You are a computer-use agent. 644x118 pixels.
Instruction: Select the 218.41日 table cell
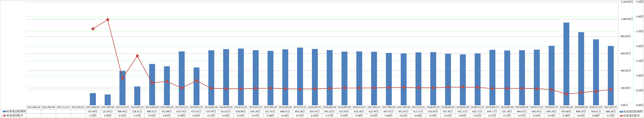137,111
